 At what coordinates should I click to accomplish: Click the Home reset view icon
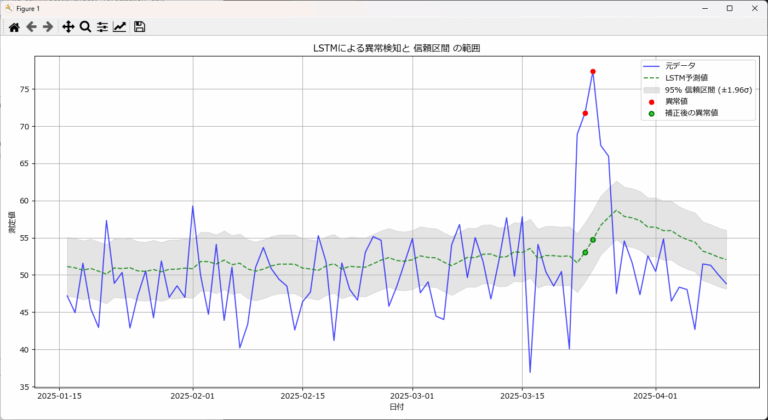coord(14,27)
